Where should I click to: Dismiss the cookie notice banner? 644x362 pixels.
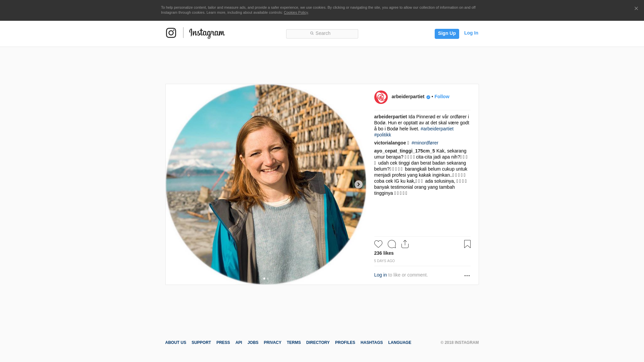[x=636, y=8]
